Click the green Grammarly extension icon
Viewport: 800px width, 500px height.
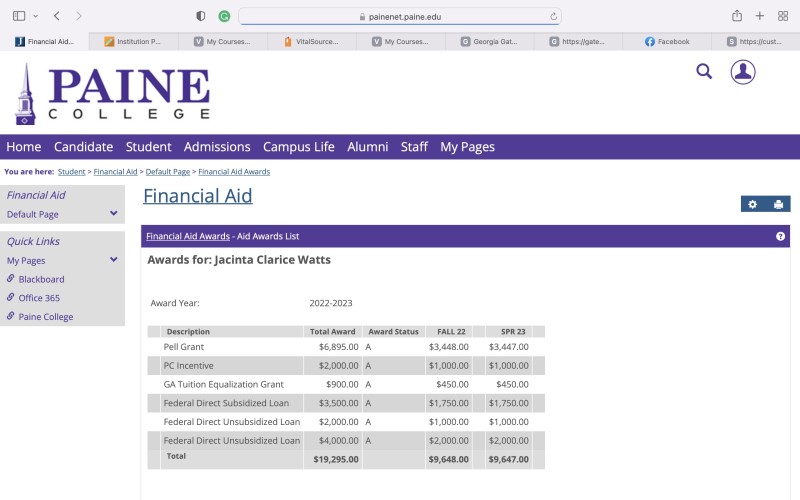pyautogui.click(x=224, y=16)
